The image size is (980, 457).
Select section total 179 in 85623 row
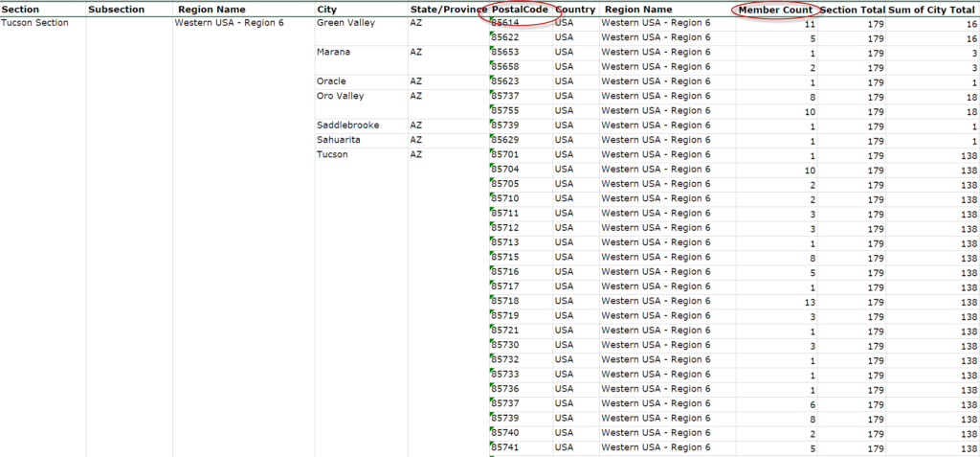875,82
